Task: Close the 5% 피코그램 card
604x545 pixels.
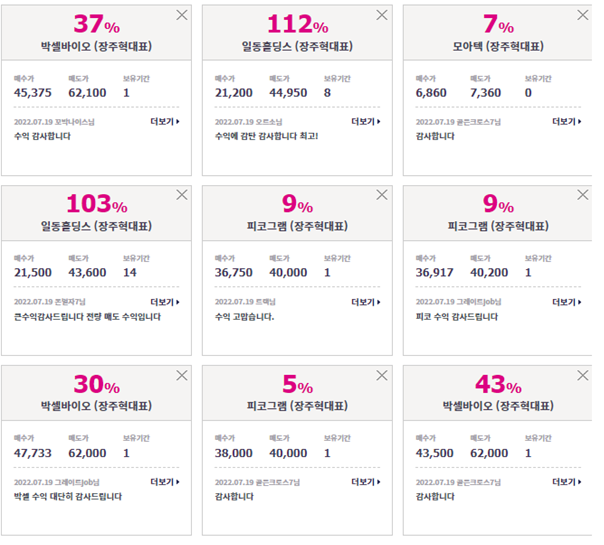Action: pyautogui.click(x=382, y=375)
